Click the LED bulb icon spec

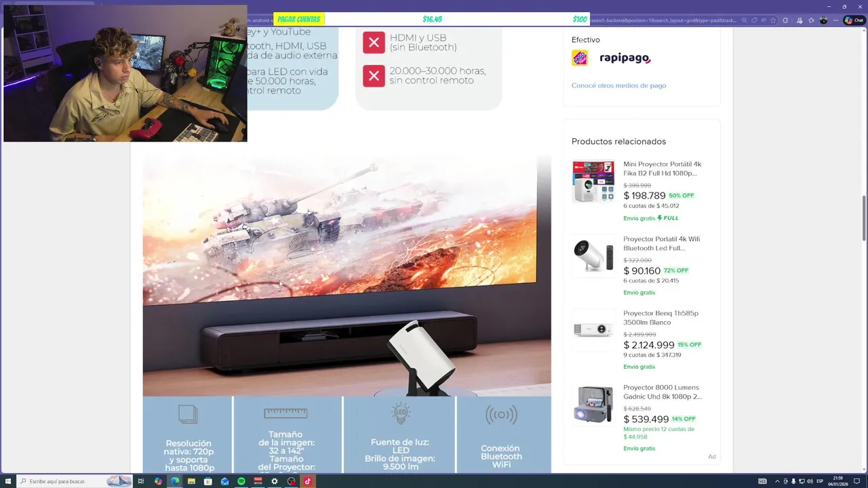pos(401,413)
